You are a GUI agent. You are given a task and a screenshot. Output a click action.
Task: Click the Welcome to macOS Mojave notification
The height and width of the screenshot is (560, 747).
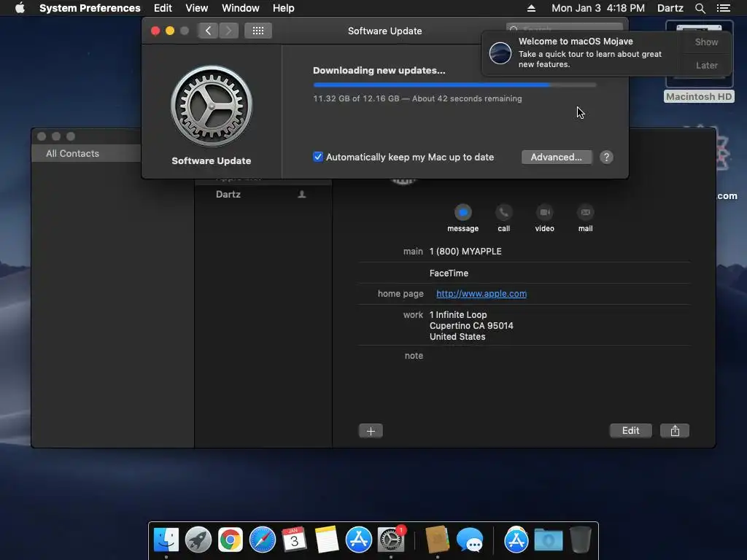click(x=581, y=52)
